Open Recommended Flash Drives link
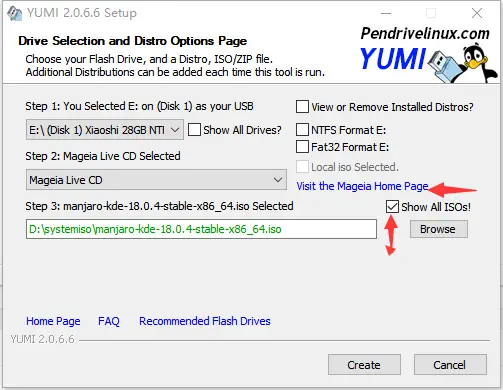503x390 pixels. click(x=205, y=321)
